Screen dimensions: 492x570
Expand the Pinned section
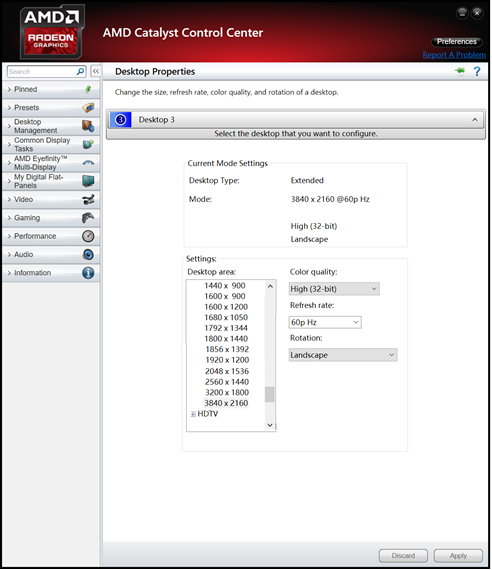coord(51,89)
